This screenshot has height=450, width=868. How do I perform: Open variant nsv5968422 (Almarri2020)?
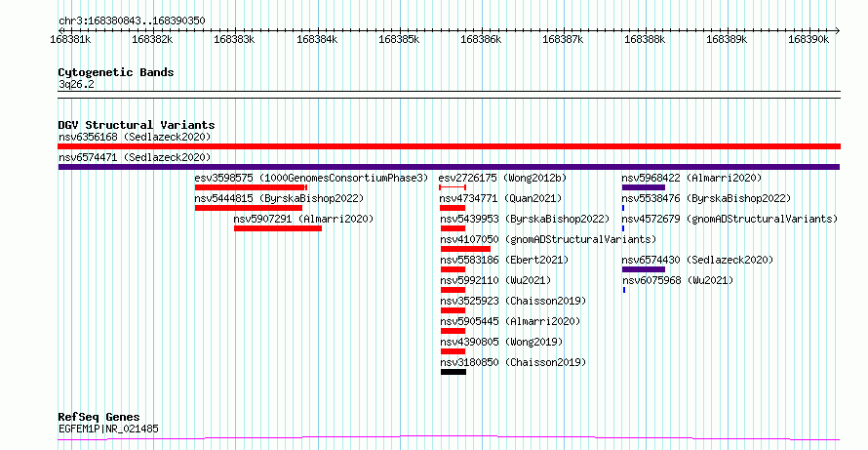tap(691, 178)
